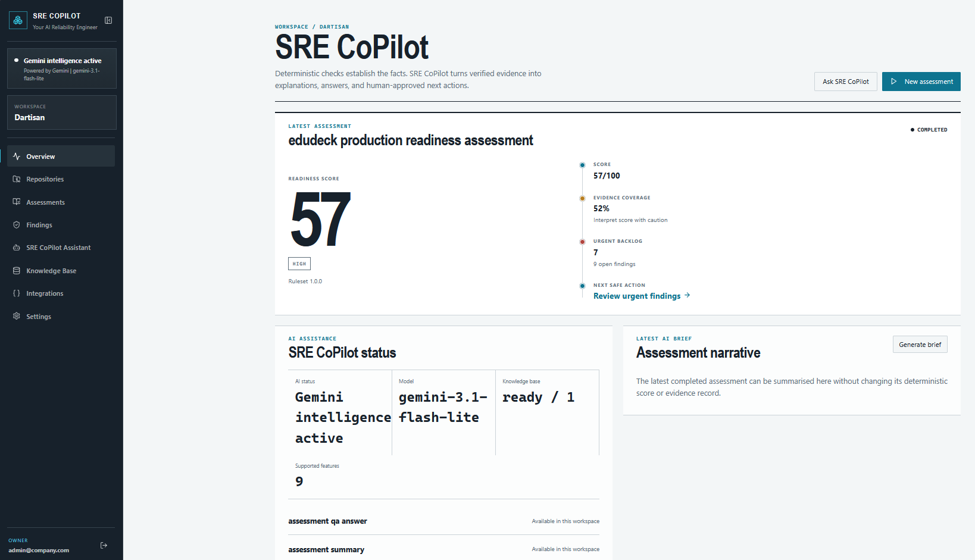Image resolution: width=975 pixels, height=560 pixels.
Task: Go to Assessments in the sidebar
Action: [61, 202]
